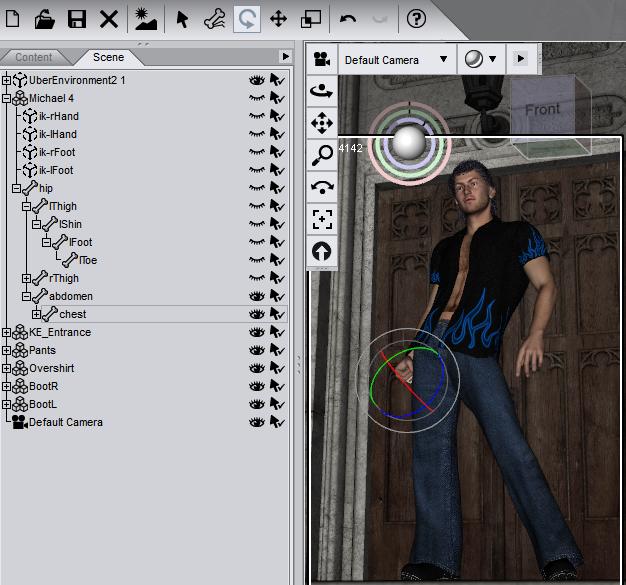Screen dimensions: 626x585
Task: Toggle visibility of Default Camera in tree
Action: 257,422
